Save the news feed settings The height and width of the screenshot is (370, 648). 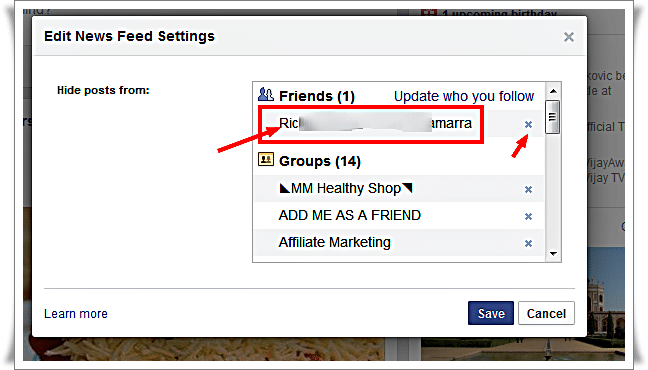tap(491, 313)
